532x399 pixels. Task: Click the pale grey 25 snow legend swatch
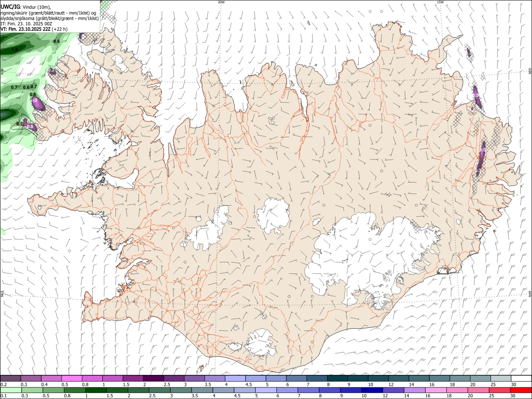(x=501, y=378)
